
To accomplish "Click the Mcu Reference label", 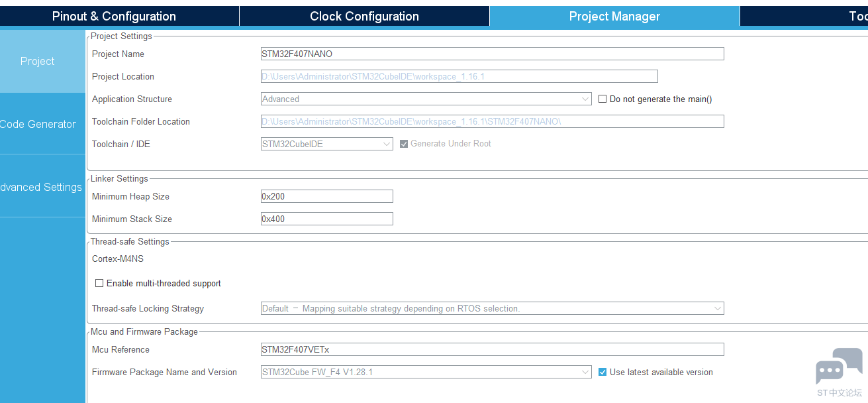I will click(x=121, y=350).
